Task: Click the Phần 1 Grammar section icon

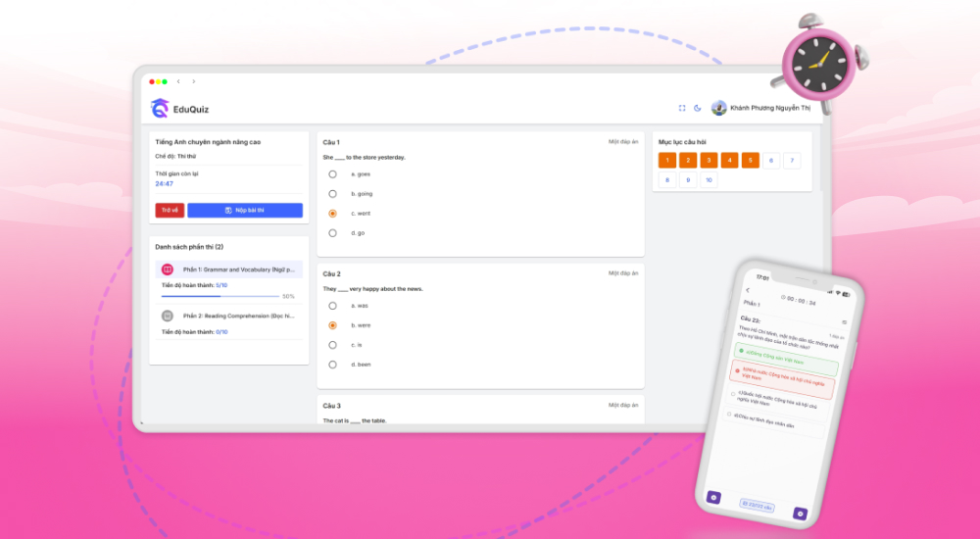Action: point(168,269)
